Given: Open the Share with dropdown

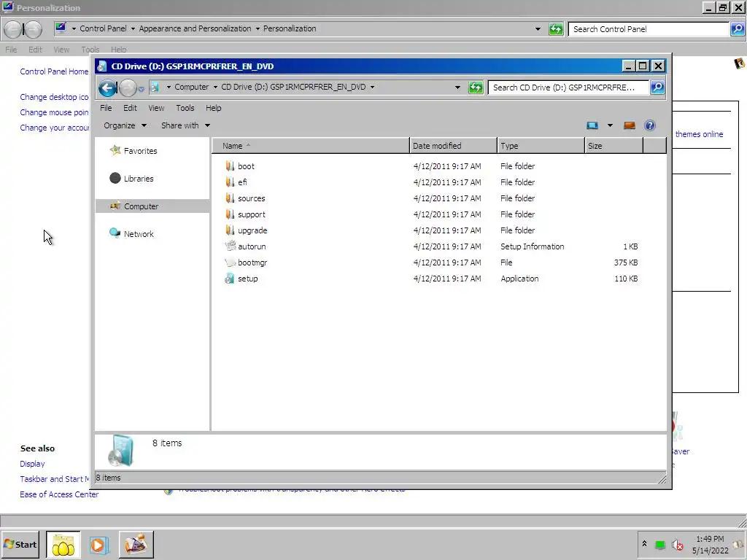Looking at the screenshot, I should [185, 125].
